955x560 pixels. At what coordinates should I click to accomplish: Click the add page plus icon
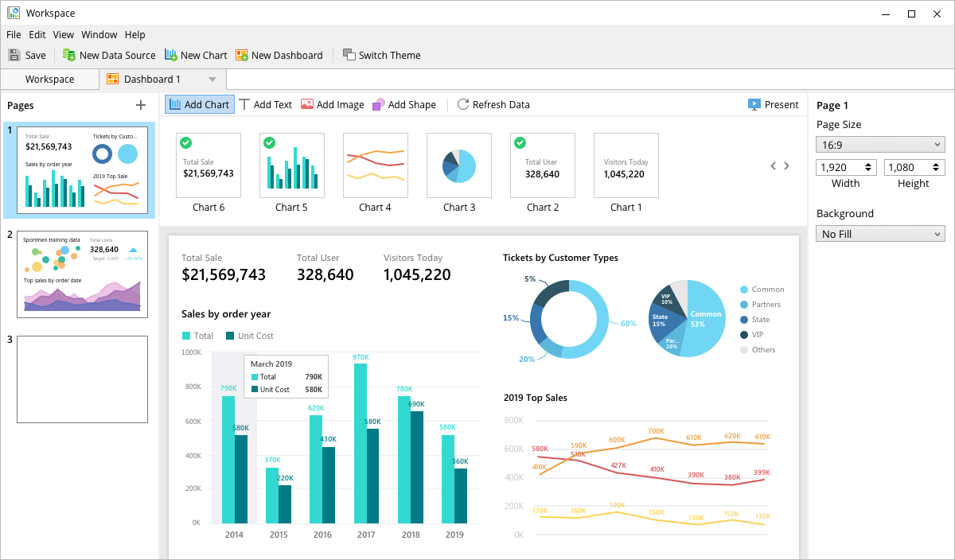[x=141, y=105]
